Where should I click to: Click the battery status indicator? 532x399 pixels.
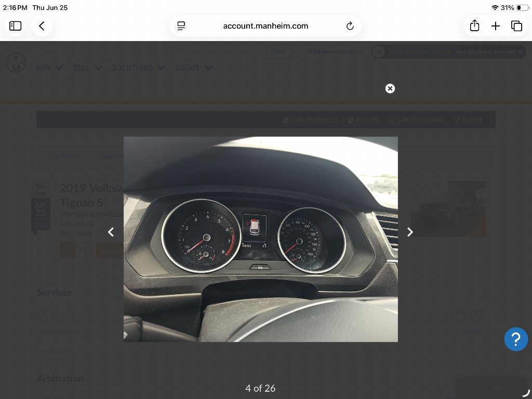click(523, 7)
